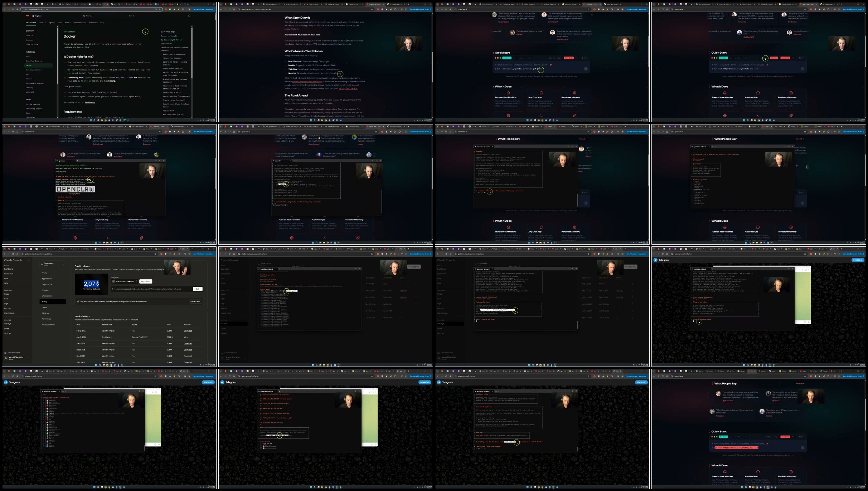The image size is (868, 491).
Task: Open Infrastructure tab on Docker docs page
Action: 80,23
